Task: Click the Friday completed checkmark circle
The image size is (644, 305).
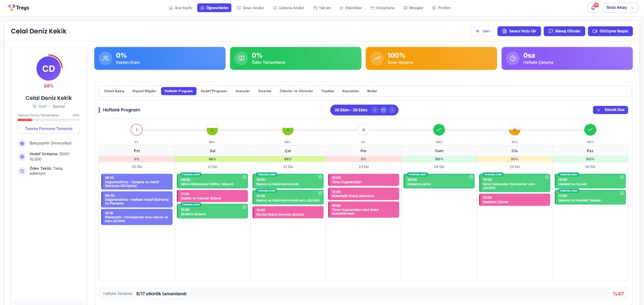Action: point(439,130)
